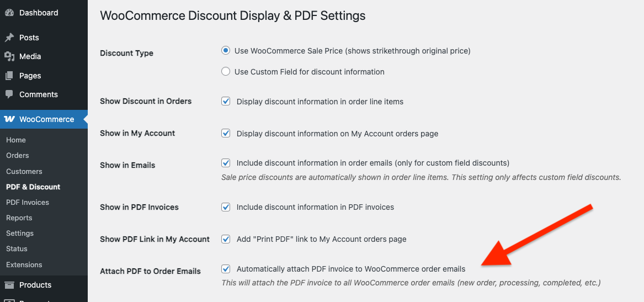This screenshot has height=302, width=644.
Task: Click the Media library icon
Action: click(x=9, y=56)
